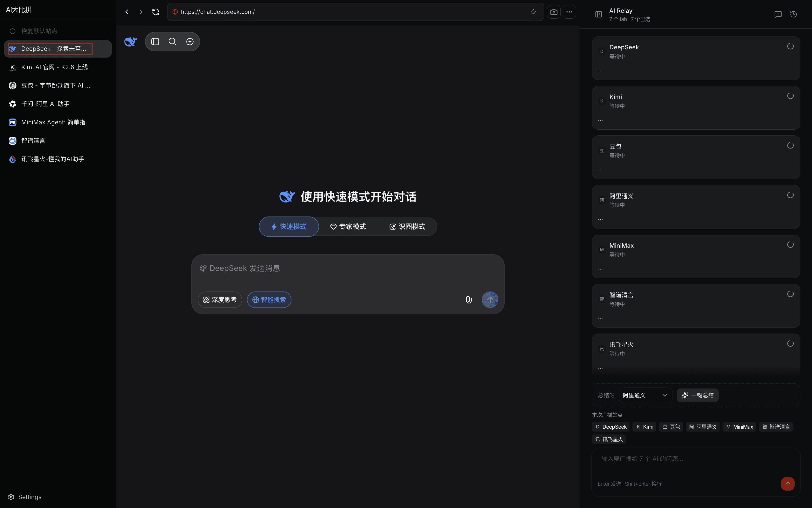The image size is (812, 508).
Task: Bookmark the page with the star icon
Action: pyautogui.click(x=533, y=12)
